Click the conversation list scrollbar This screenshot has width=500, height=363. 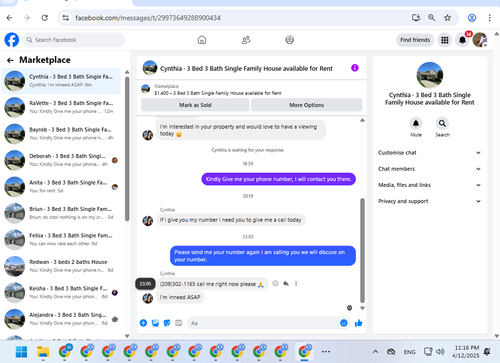(127, 148)
